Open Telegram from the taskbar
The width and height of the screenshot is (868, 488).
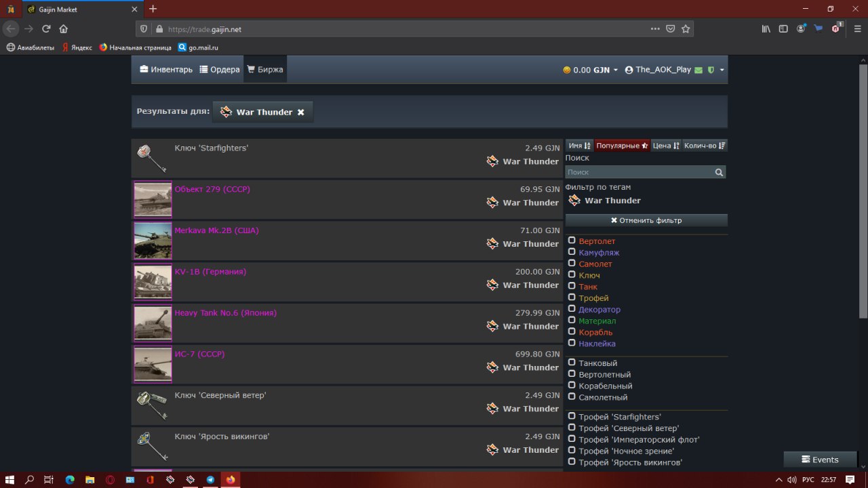(x=210, y=479)
